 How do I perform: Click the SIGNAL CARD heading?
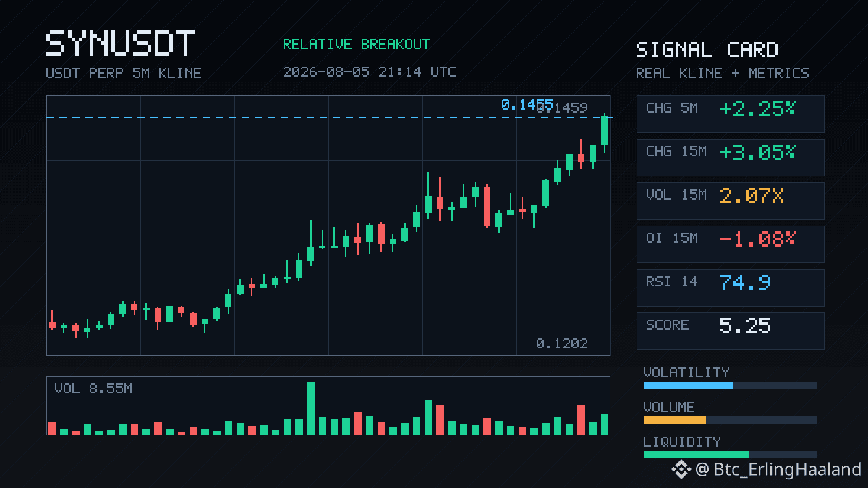click(x=707, y=50)
